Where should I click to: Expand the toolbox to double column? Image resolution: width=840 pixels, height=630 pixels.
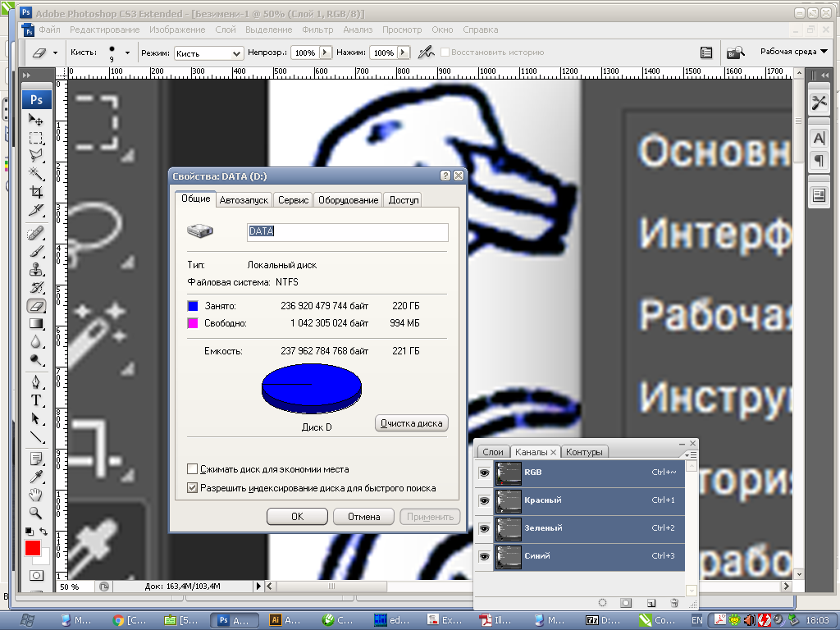coord(26,75)
